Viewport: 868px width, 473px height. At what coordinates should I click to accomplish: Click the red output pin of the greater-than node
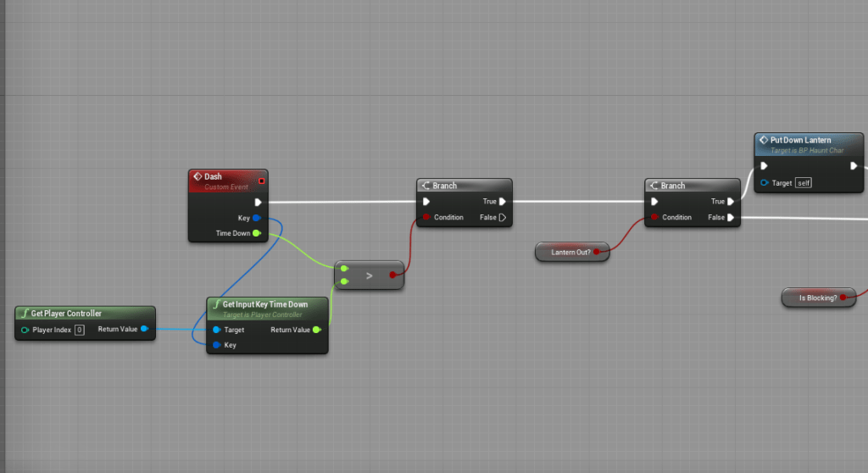[393, 275]
